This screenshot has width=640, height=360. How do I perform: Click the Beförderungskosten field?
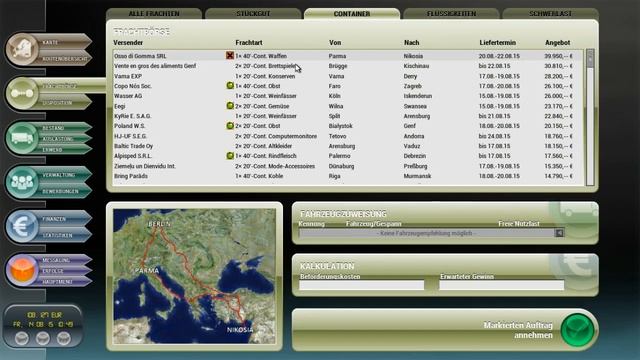click(362, 285)
